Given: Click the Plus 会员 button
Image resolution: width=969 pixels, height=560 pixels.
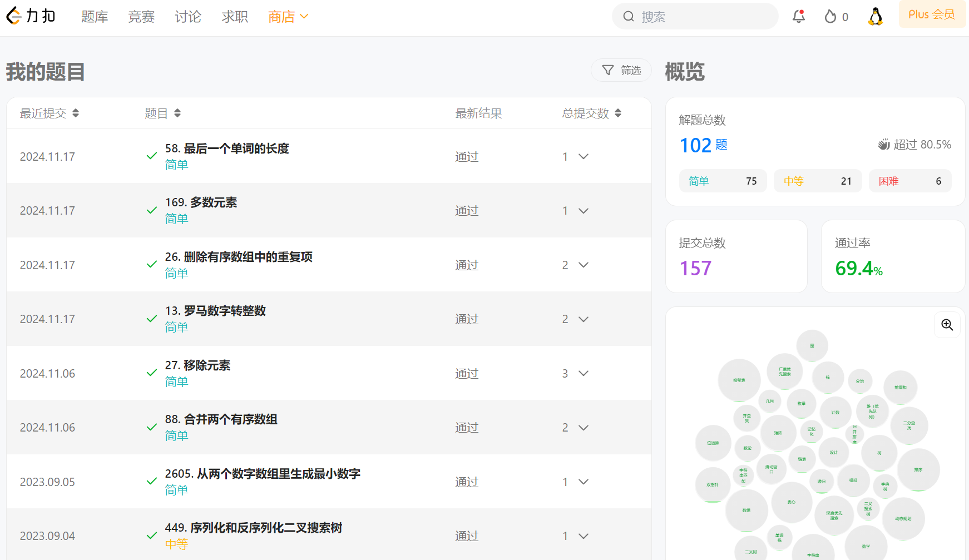Looking at the screenshot, I should click(x=932, y=14).
